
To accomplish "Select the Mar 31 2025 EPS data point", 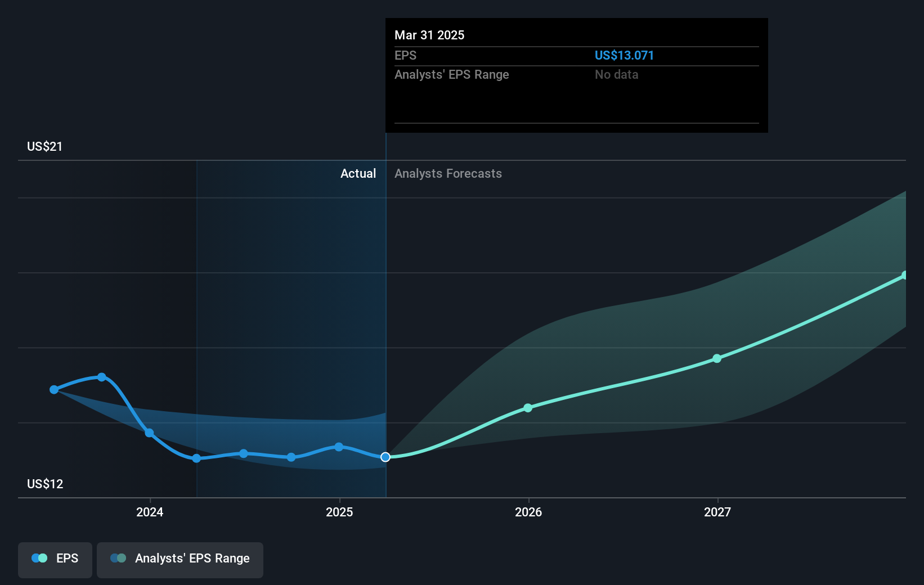I will pos(385,457).
